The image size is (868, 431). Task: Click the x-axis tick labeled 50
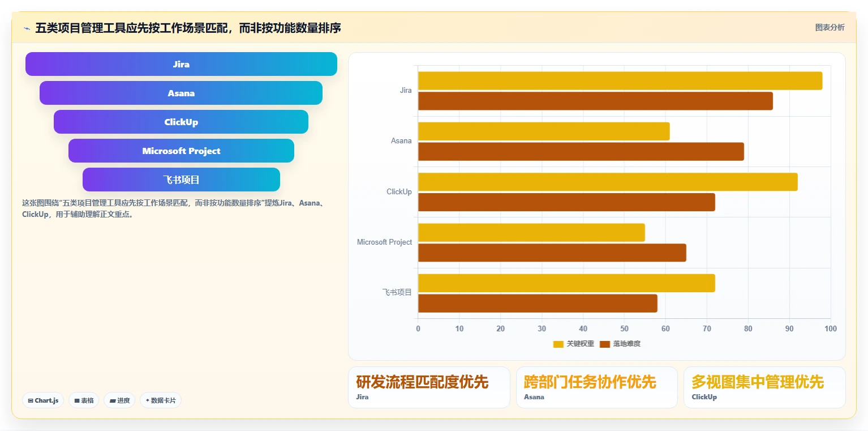click(624, 329)
